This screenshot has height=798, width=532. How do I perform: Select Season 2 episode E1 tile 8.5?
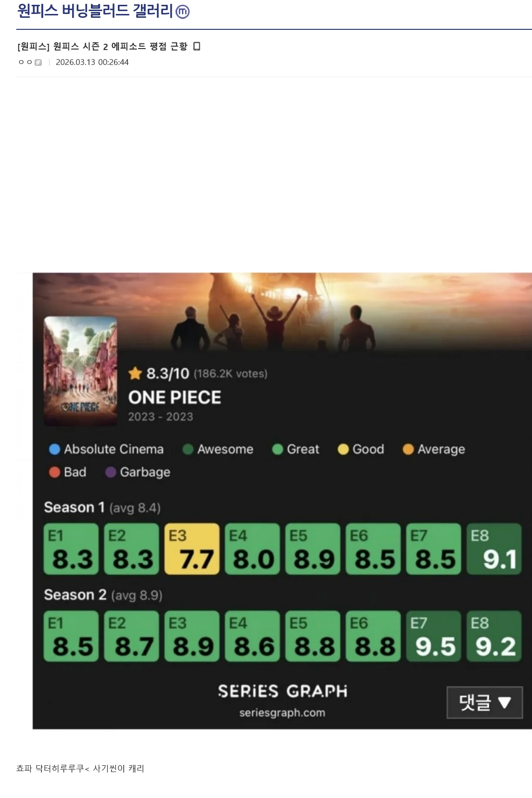[x=71, y=636]
